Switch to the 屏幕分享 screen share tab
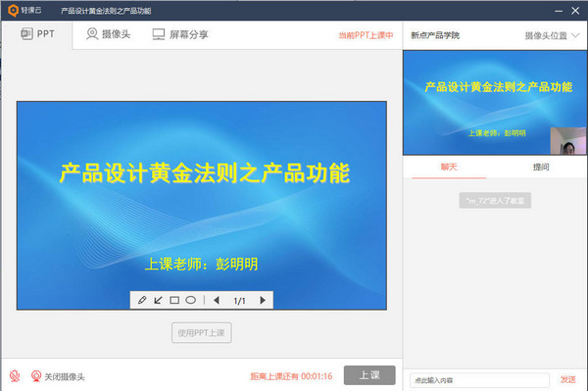 (180, 34)
